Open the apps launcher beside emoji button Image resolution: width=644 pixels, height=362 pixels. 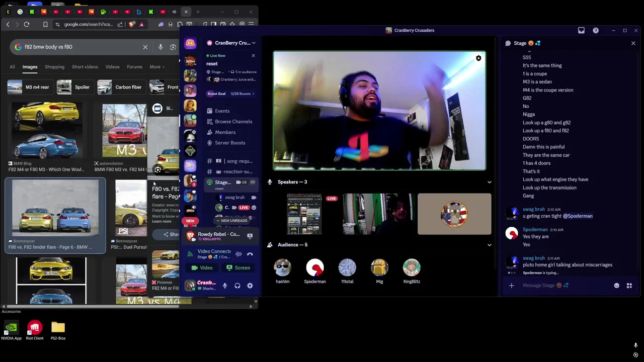click(x=629, y=286)
